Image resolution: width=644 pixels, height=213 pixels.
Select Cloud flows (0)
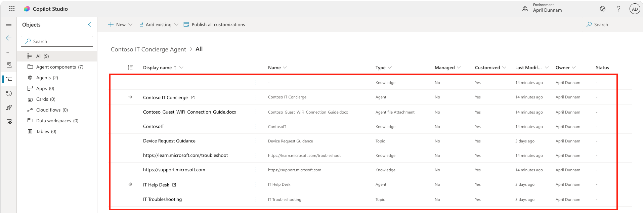57,110
